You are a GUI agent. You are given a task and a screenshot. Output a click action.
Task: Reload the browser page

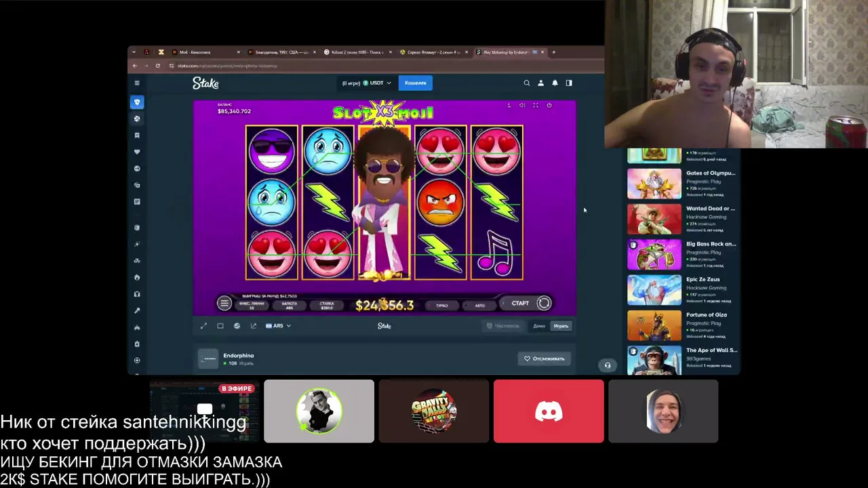pos(157,66)
